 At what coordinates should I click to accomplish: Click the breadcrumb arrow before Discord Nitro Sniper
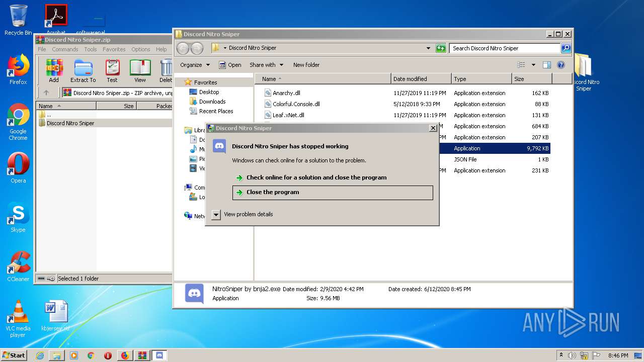(225, 48)
